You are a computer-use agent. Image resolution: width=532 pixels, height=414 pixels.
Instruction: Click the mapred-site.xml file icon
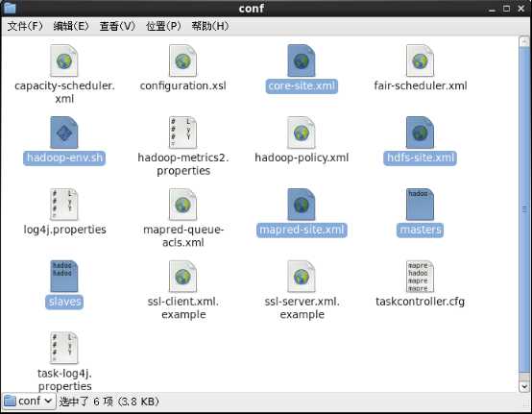click(x=302, y=205)
